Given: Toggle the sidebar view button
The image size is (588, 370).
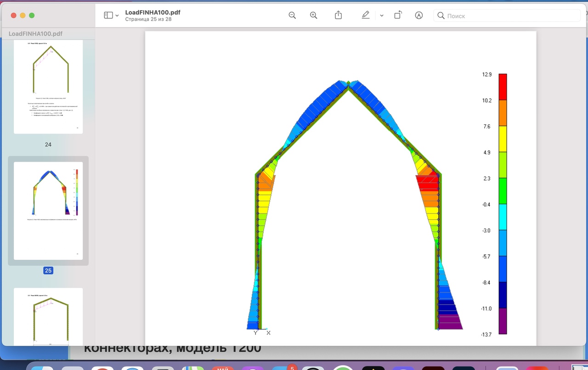Looking at the screenshot, I should [x=108, y=16].
